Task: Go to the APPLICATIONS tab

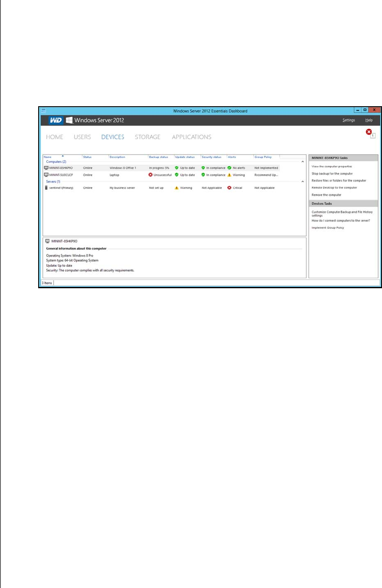Action: 192,137
